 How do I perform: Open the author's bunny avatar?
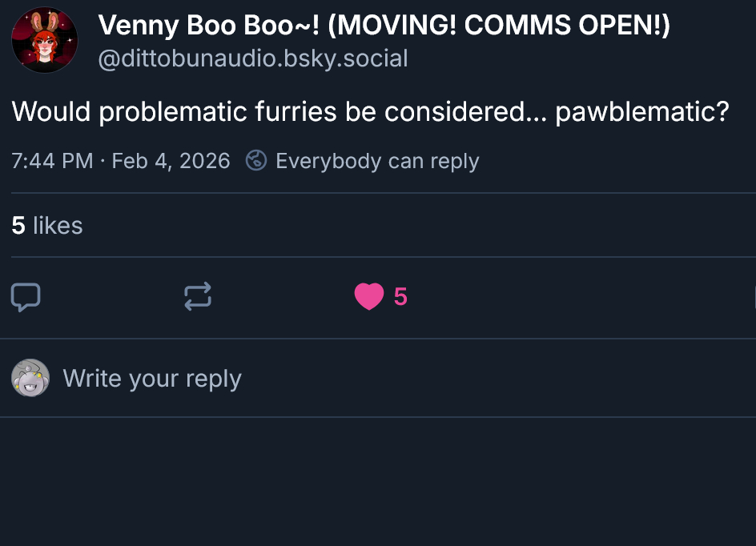pyautogui.click(x=44, y=40)
